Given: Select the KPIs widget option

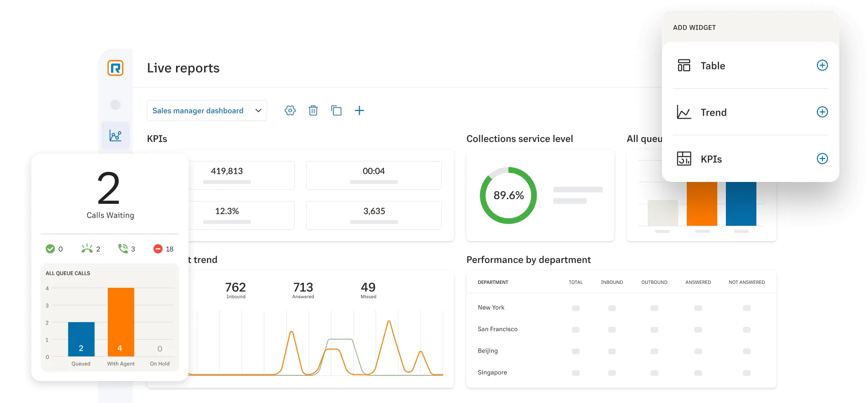Looking at the screenshot, I should [x=711, y=159].
